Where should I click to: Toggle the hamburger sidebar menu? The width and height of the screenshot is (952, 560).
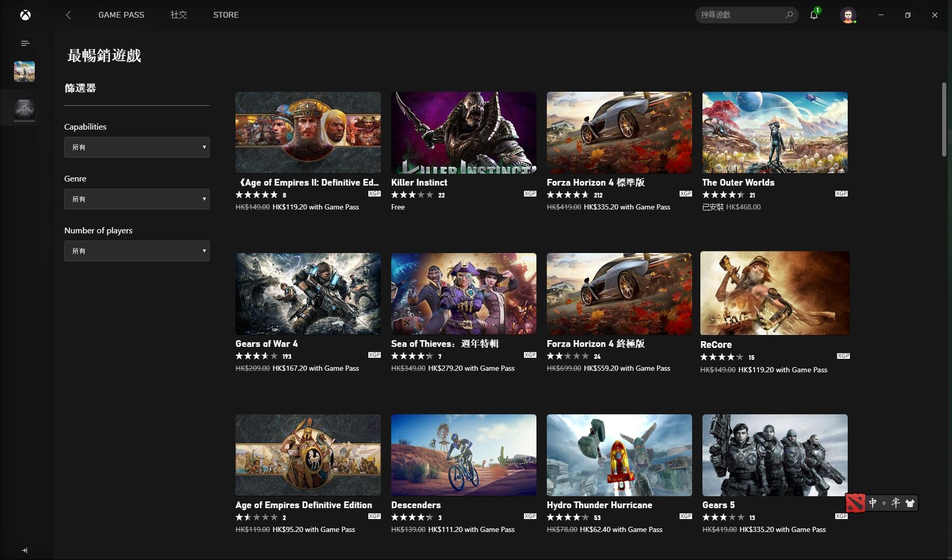[25, 43]
